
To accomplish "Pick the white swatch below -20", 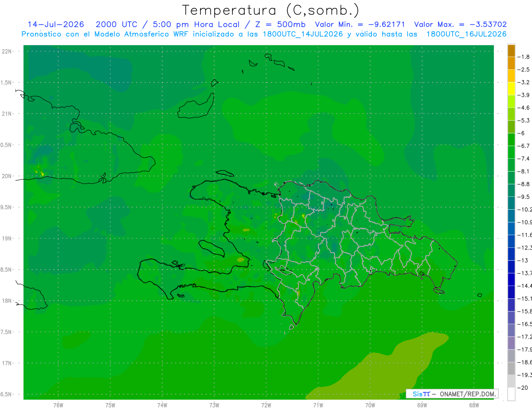I will [x=511, y=394].
